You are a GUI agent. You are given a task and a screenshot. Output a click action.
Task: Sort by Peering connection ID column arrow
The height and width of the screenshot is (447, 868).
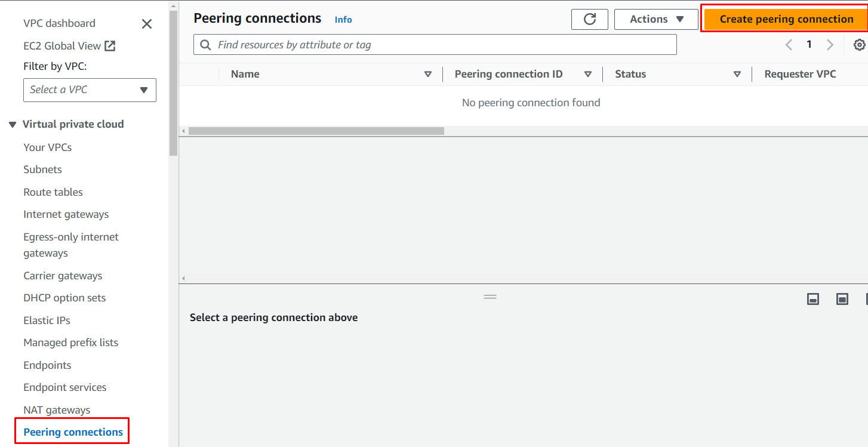[x=587, y=75]
